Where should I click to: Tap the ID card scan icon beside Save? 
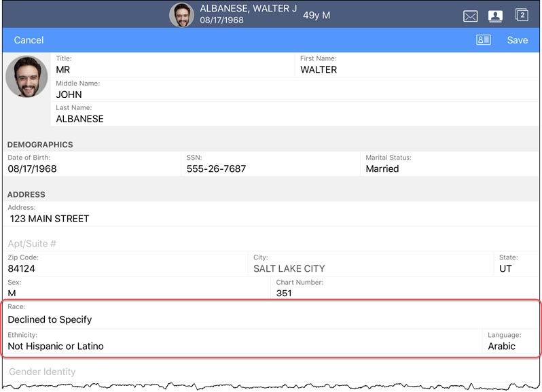483,40
